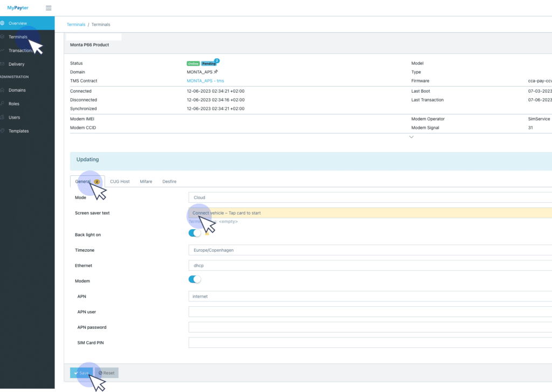Click the Delivery envelope icon
The height and width of the screenshot is (392, 552).
click(2, 64)
